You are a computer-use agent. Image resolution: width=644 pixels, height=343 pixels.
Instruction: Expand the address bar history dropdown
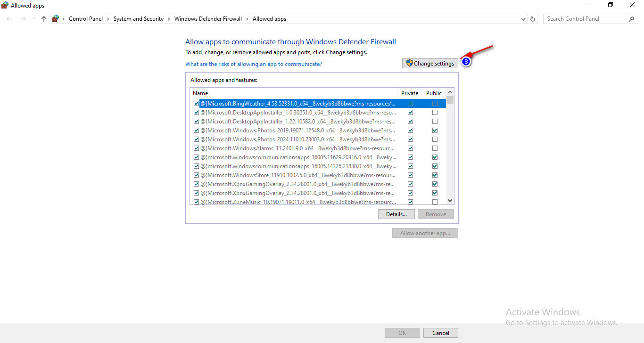(x=523, y=19)
